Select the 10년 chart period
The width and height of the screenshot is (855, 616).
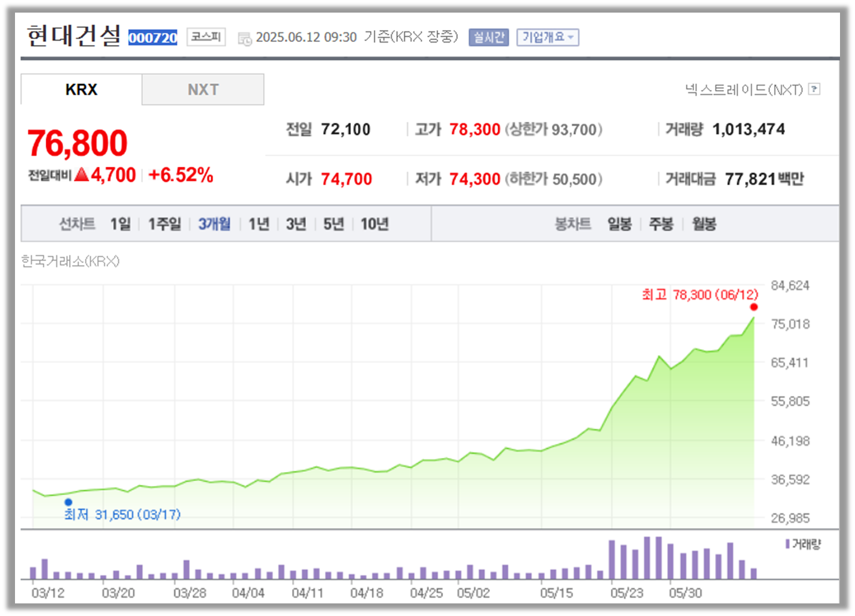[374, 224]
